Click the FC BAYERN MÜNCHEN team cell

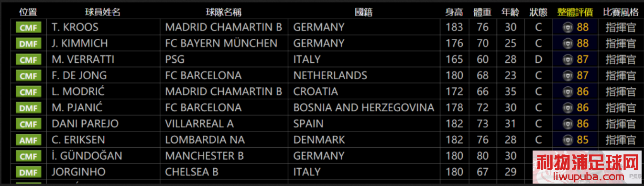pos(221,43)
